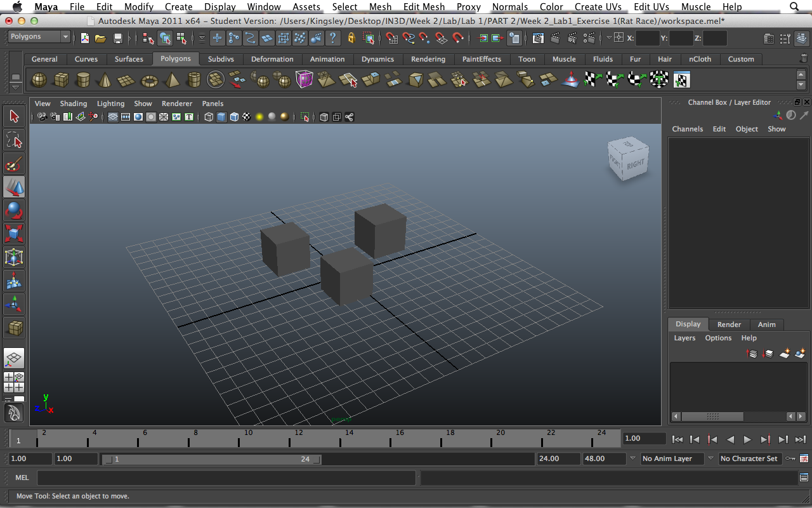Open the viewport Panels menu
This screenshot has width=812, height=508.
[213, 104]
